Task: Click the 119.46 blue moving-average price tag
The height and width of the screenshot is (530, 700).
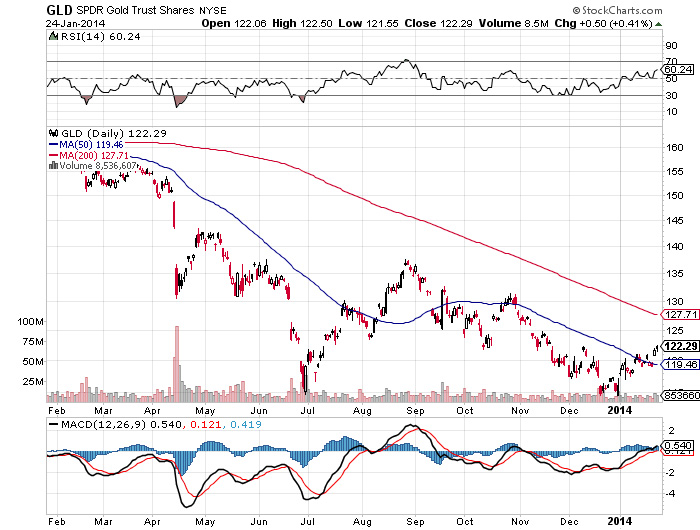Action: pos(681,364)
